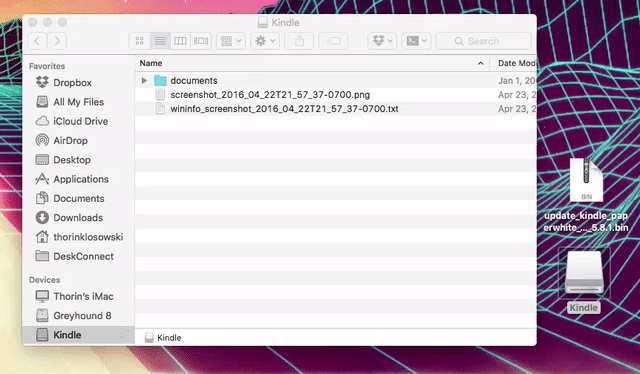Eject Kindle from the sidebar
Viewport: 640px width, 374px height.
pyautogui.click(x=121, y=335)
